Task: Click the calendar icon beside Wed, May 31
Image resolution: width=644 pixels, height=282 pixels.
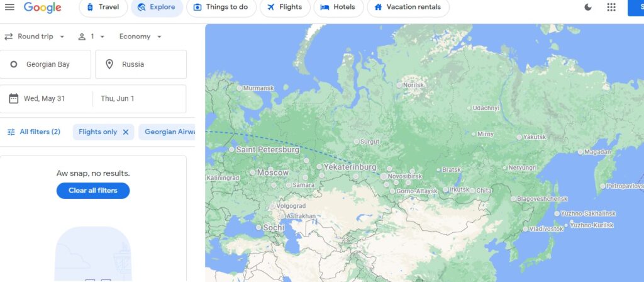Action: point(14,99)
